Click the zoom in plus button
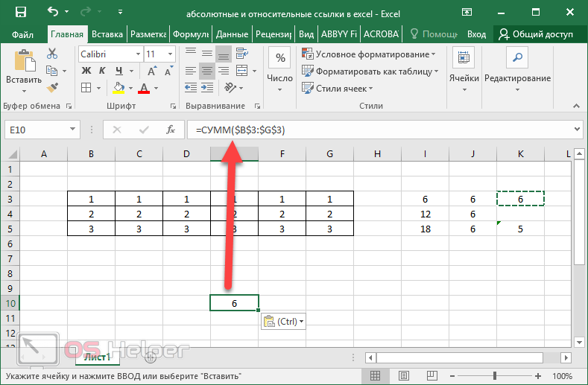This screenshot has width=588, height=385. click(538, 375)
